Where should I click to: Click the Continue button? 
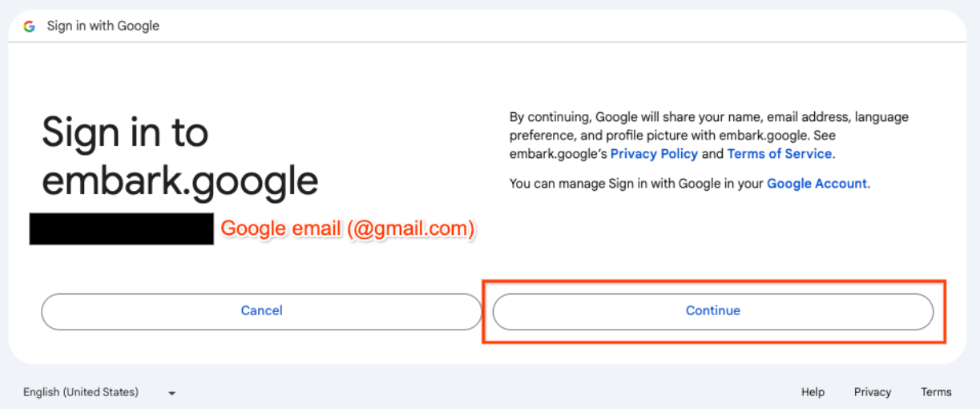713,311
